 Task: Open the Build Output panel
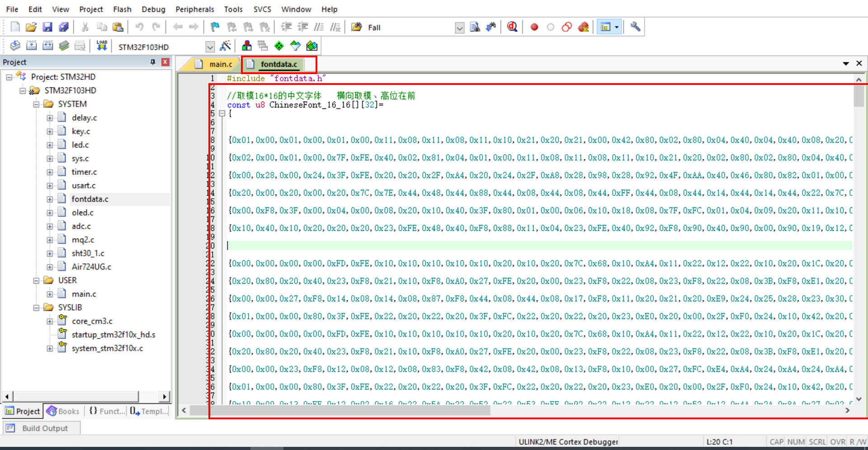[x=41, y=428]
